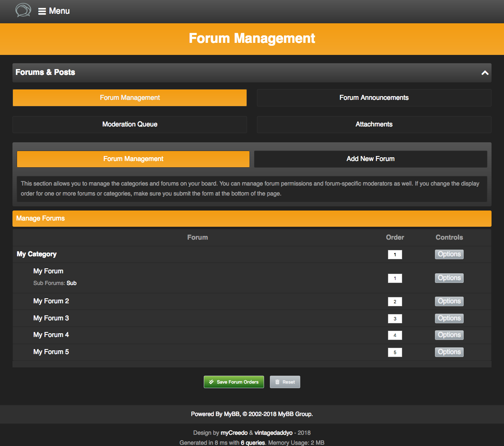The width and height of the screenshot is (504, 446).
Task: Open the vintagedaddyo footer link
Action: click(x=273, y=433)
